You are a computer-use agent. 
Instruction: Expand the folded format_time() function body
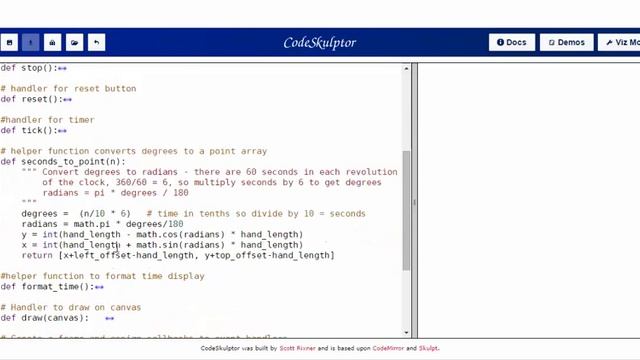click(x=99, y=287)
